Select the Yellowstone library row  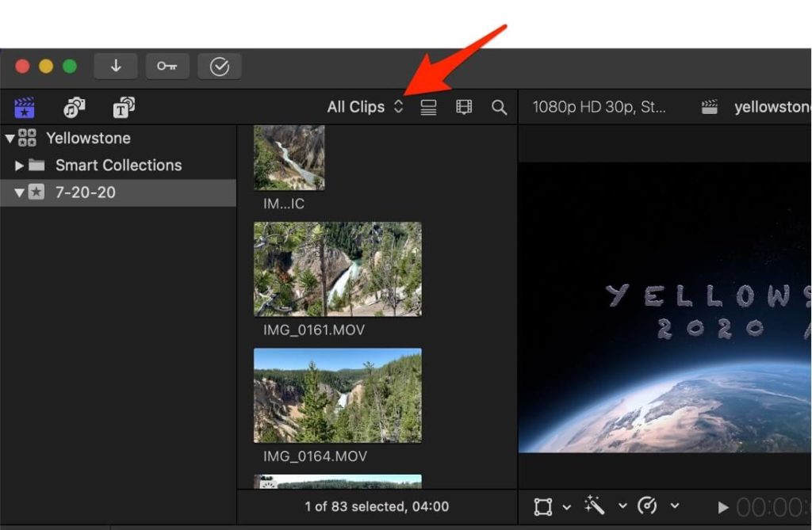click(x=118, y=138)
